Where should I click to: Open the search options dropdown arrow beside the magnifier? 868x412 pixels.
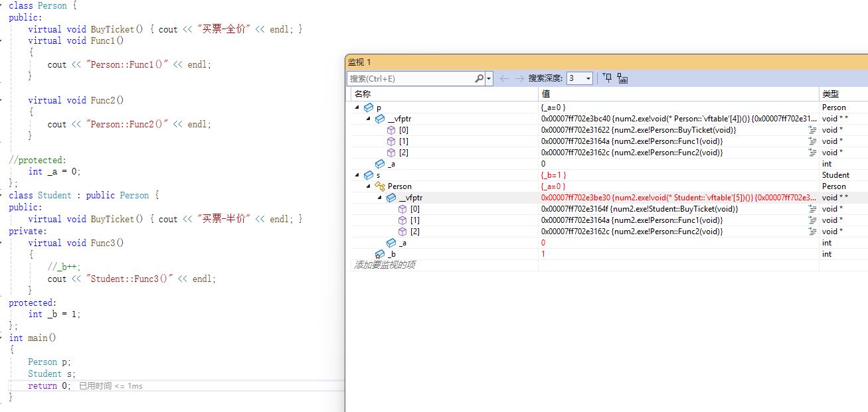[489, 78]
